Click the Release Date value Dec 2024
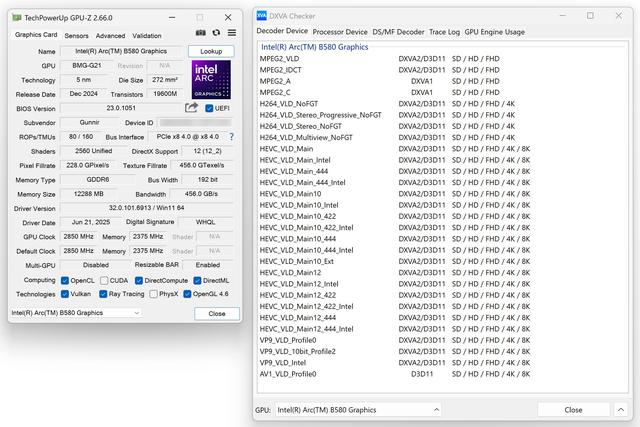This screenshot has width=640, height=427. [x=83, y=94]
